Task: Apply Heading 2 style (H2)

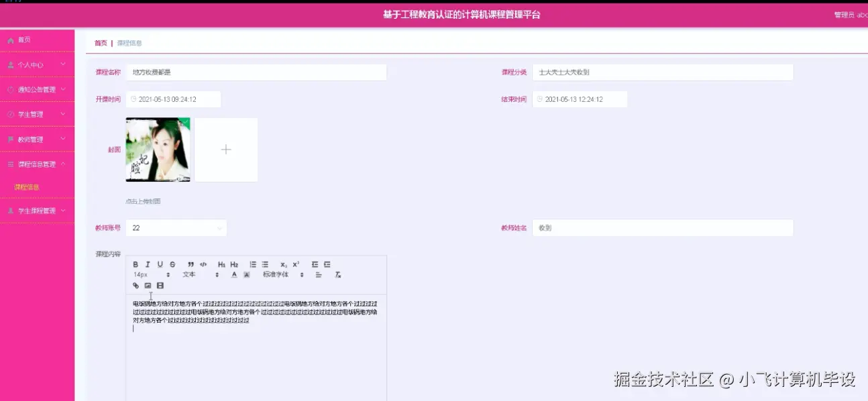Action: [x=234, y=265]
